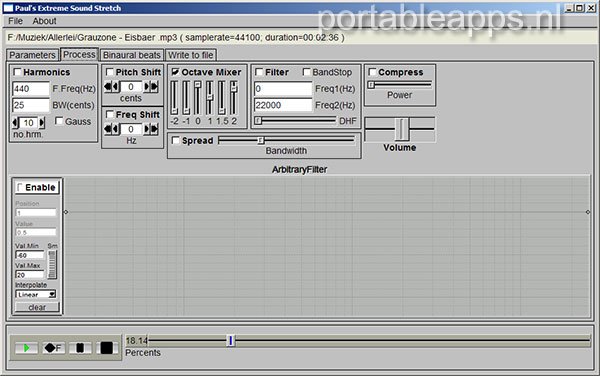The height and width of the screenshot is (376, 600).
Task: Enable the Freq Shift checkbox
Action: (110, 114)
